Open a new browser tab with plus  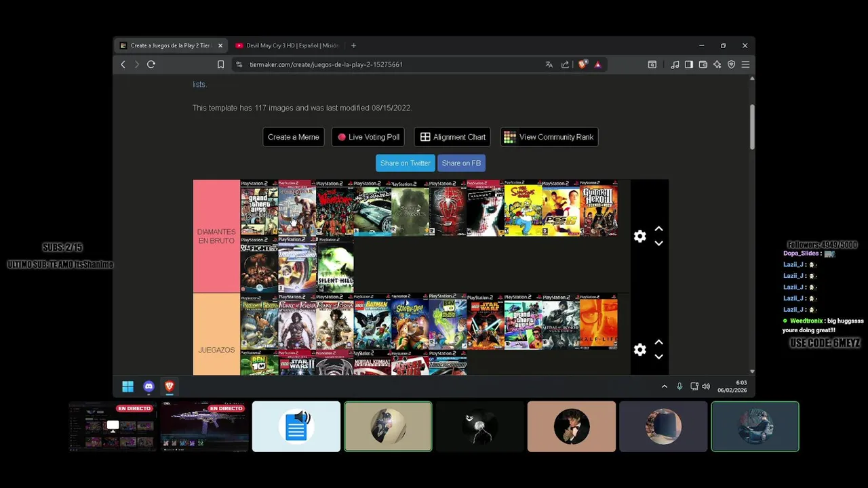pyautogui.click(x=353, y=45)
